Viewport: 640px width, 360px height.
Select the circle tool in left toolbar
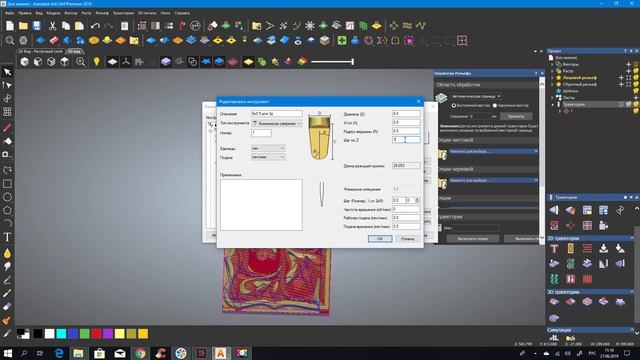7,197
